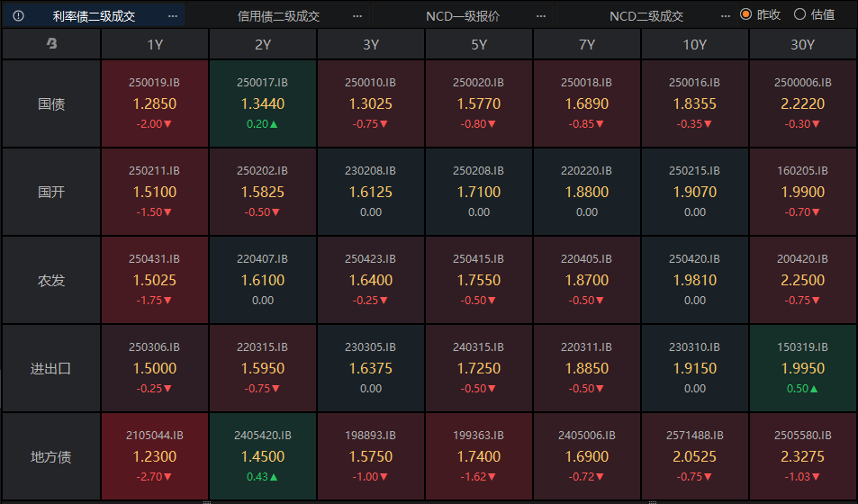Open the ellipsis menu for 利率债二级成交 tab
This screenshot has height=504, width=858.
click(173, 16)
